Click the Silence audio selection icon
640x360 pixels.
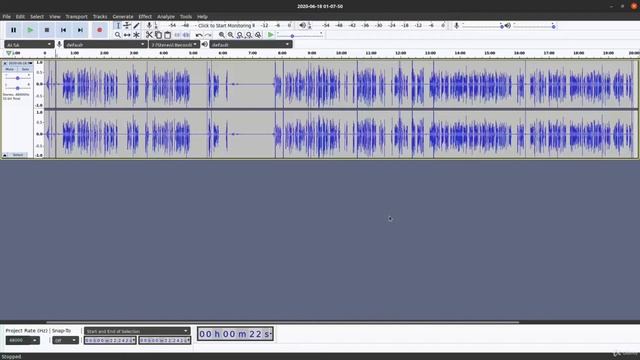tap(186, 35)
